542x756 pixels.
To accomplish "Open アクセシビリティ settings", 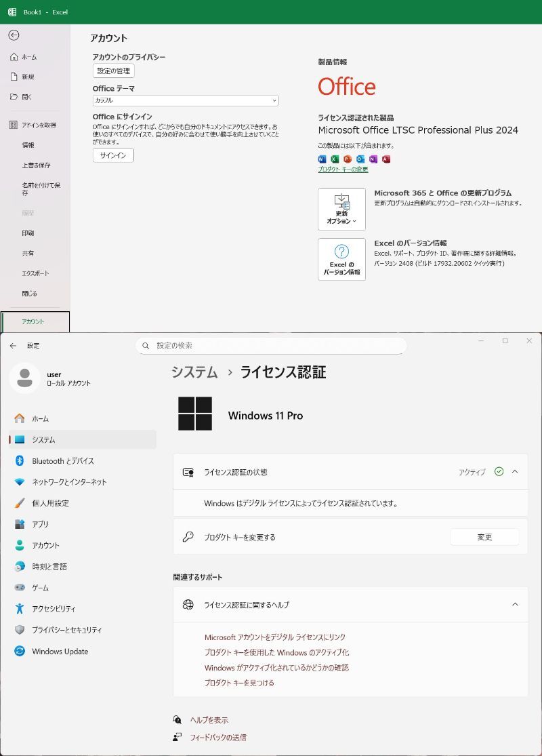I will [x=83, y=609].
